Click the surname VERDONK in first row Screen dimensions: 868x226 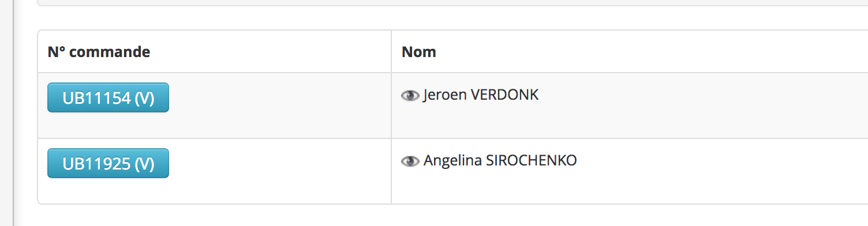coord(505,95)
